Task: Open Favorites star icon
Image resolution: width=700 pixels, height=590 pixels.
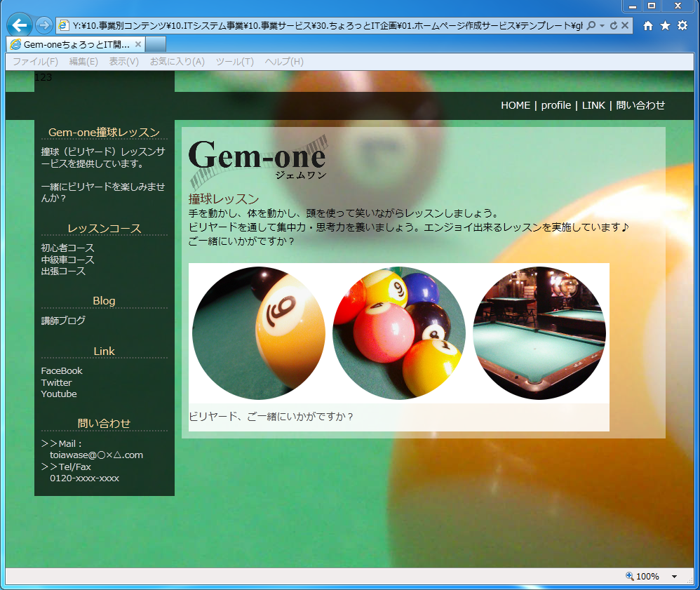Action: [x=665, y=26]
